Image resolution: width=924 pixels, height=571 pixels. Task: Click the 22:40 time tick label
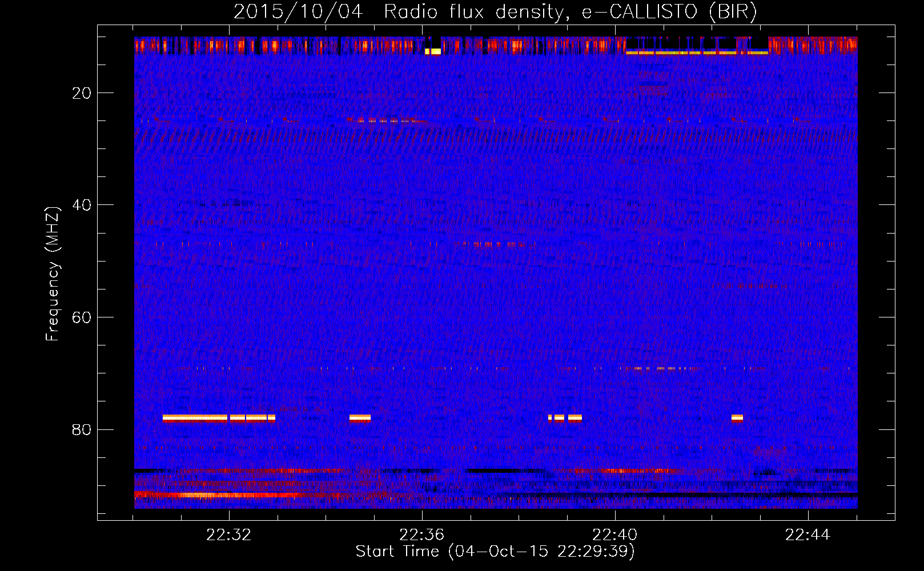point(615,535)
